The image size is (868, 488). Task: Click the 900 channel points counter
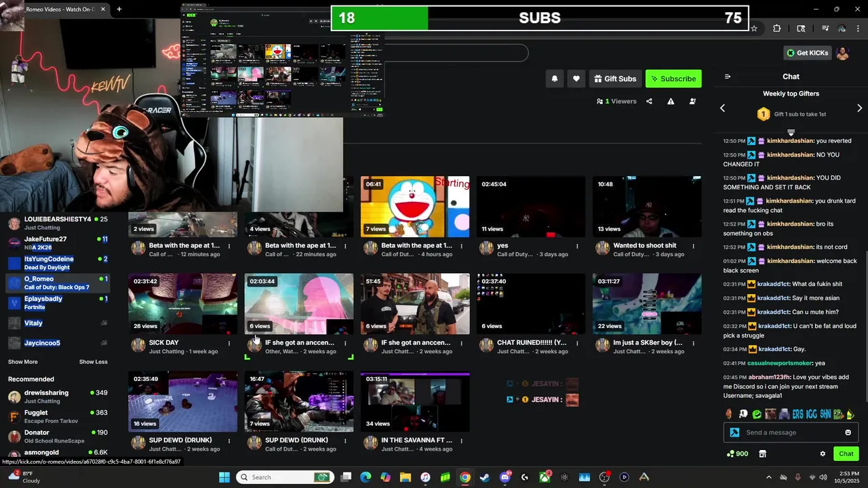[737, 454]
